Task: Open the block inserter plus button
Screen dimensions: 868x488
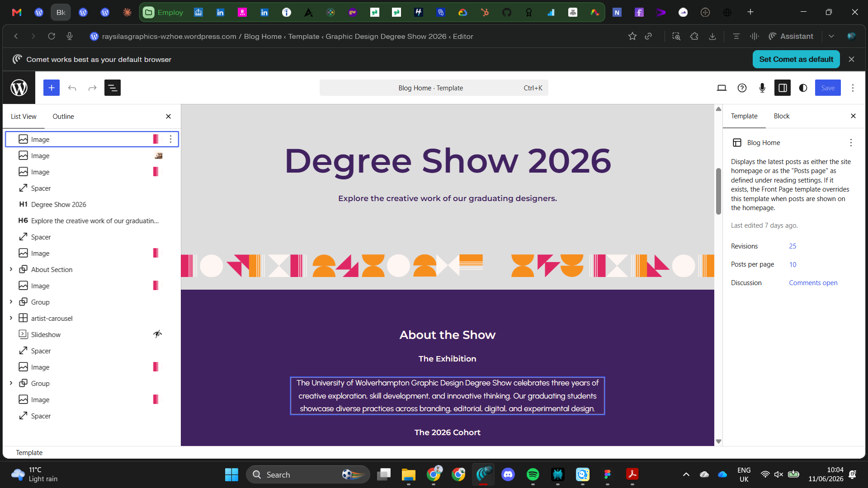Action: click(x=52, y=88)
